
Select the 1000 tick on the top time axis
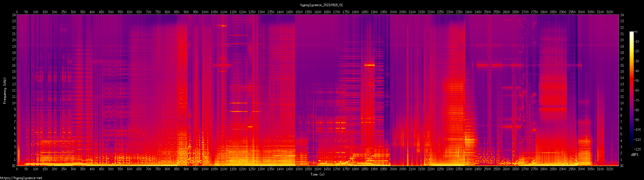[205, 12]
